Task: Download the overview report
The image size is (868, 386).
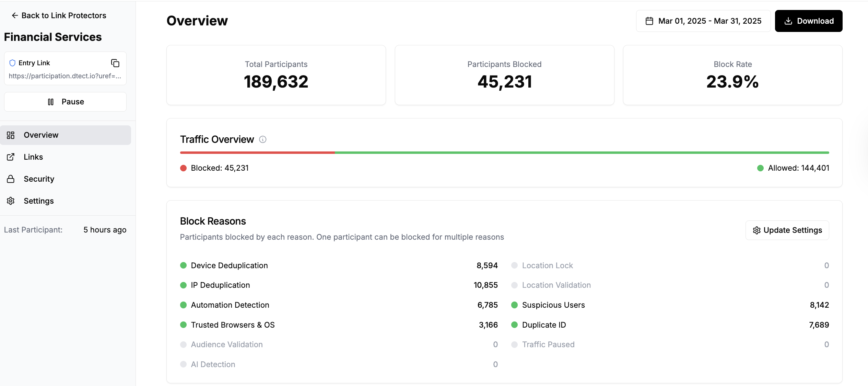Action: tap(808, 21)
